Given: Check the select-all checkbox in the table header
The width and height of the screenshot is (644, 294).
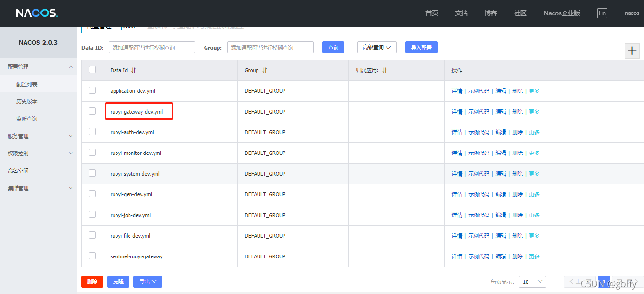Looking at the screenshot, I should coord(92,70).
